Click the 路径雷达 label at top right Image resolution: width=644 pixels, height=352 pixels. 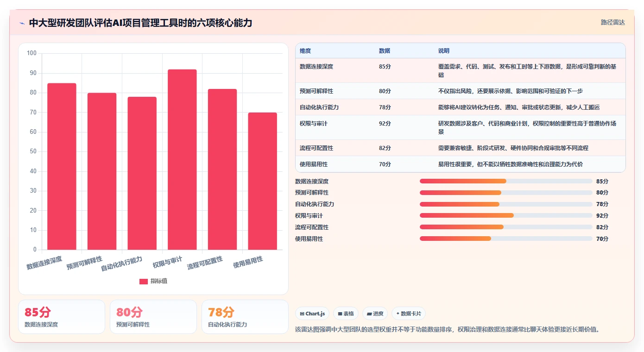613,22
